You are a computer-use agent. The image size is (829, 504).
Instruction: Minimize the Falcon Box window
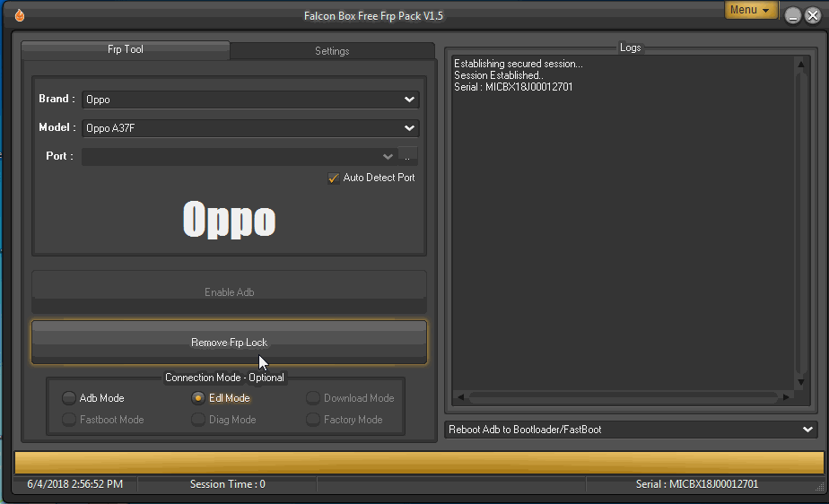[792, 16]
